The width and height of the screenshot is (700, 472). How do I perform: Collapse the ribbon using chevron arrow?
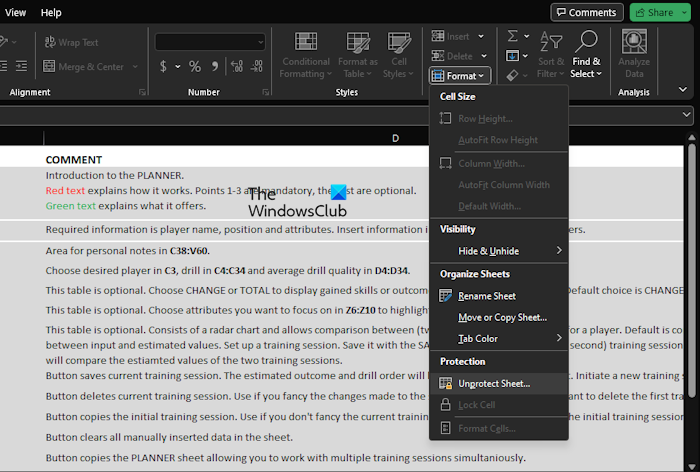(x=682, y=89)
